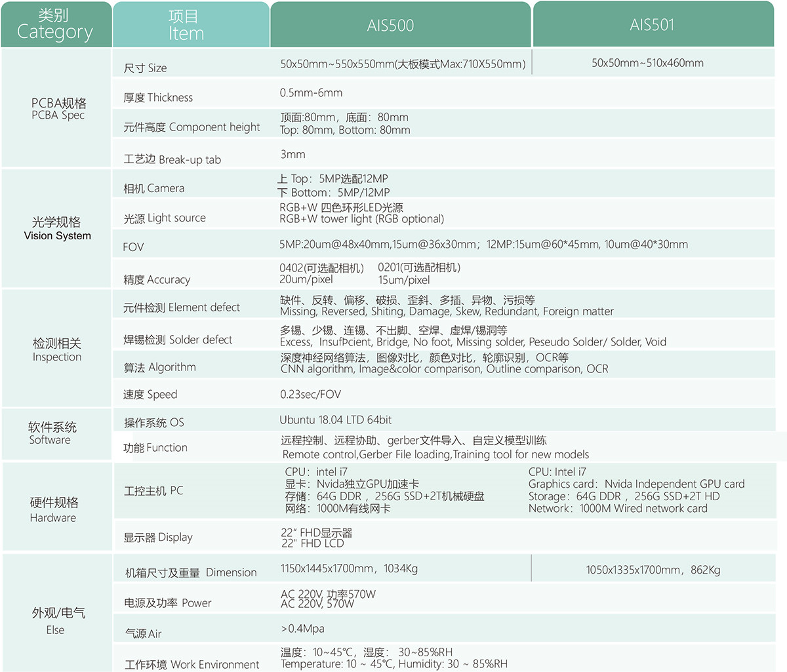
Task: Select the Accuracy item label
Action: tap(157, 279)
